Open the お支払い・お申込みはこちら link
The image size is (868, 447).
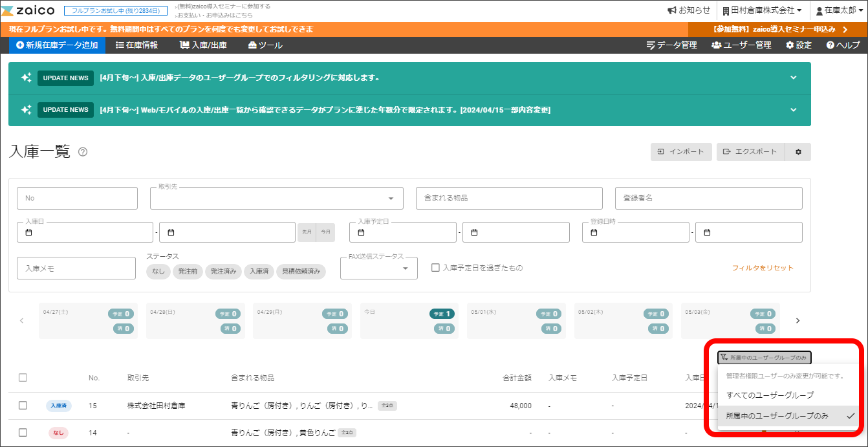tap(213, 16)
